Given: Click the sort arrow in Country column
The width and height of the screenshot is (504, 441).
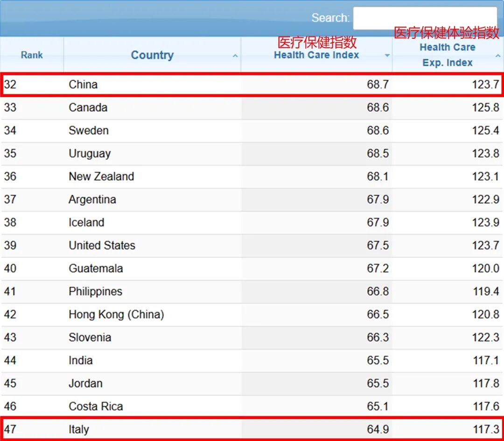Looking at the screenshot, I should (x=235, y=56).
